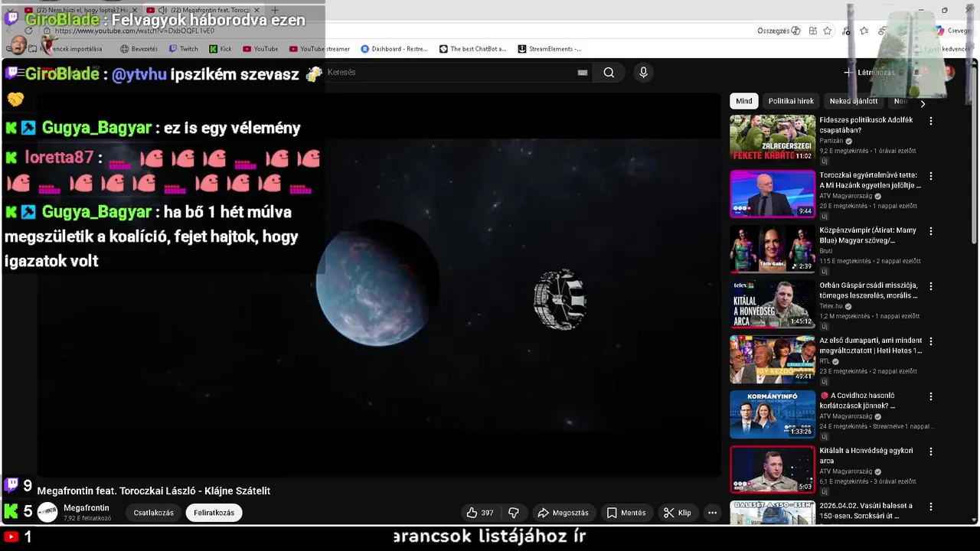
Task: Open the YouTube streamer bookmark
Action: 319,49
